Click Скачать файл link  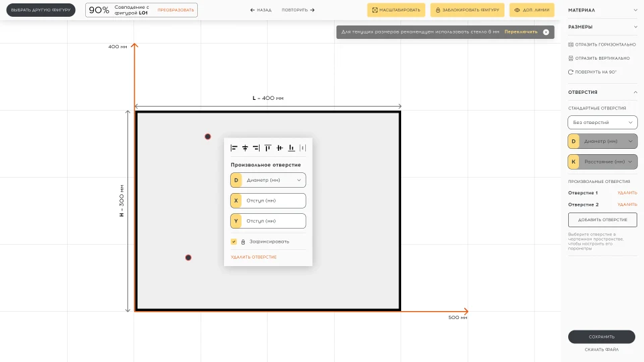tap(602, 350)
